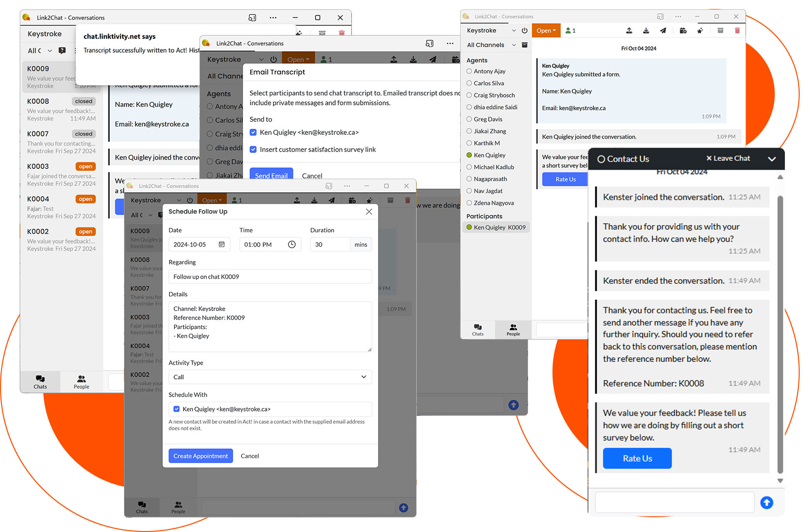Click the message input field in Contact Us widget
The height and width of the screenshot is (532, 811).
pos(675,502)
